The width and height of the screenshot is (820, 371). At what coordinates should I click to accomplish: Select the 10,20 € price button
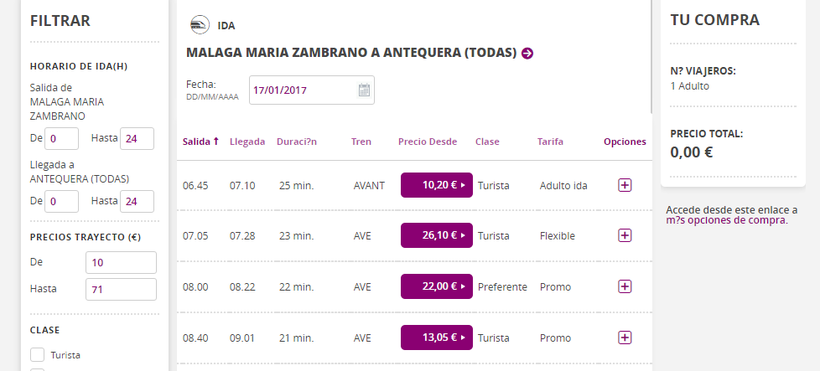[437, 185]
